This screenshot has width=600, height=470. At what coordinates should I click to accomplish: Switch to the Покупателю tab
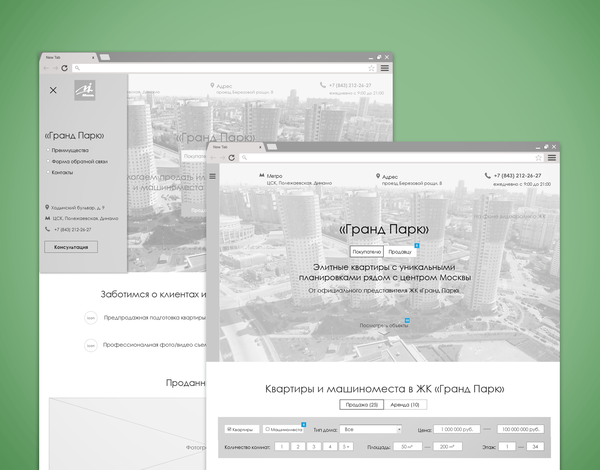pyautogui.click(x=367, y=251)
